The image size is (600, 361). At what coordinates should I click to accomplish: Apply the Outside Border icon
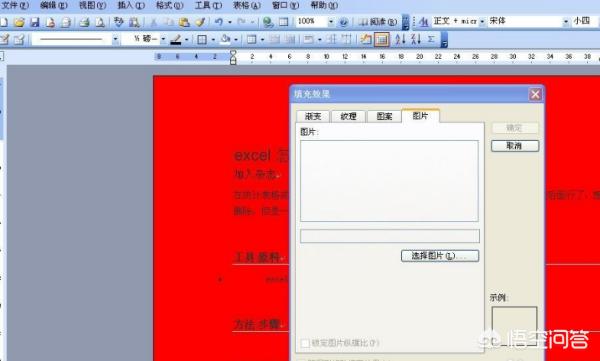pos(202,39)
